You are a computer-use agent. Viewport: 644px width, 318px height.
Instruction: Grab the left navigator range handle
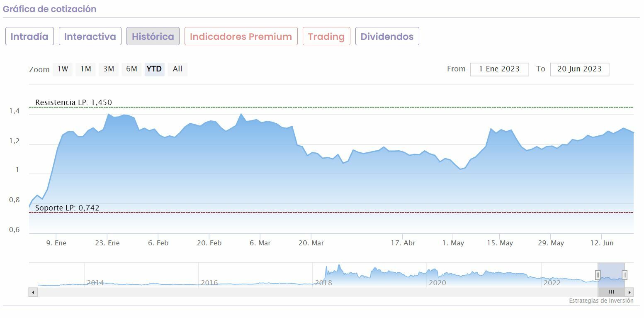(598, 275)
